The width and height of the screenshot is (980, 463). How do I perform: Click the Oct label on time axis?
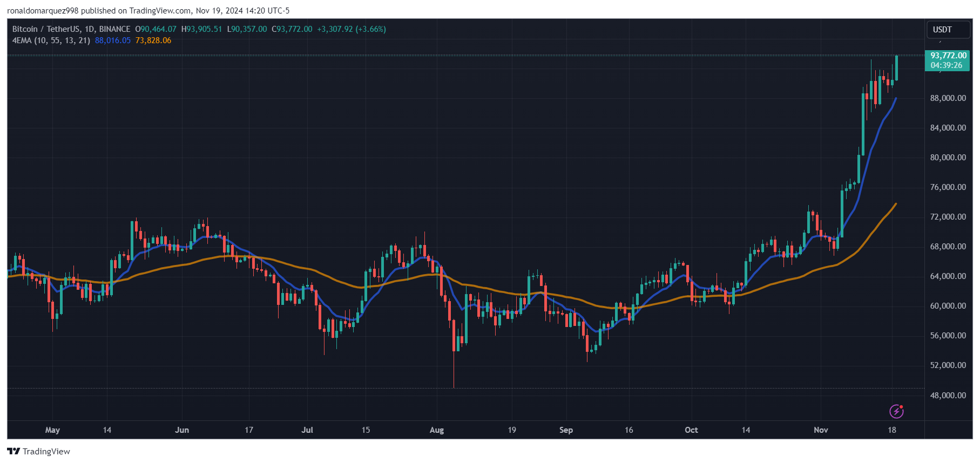pyautogui.click(x=691, y=430)
